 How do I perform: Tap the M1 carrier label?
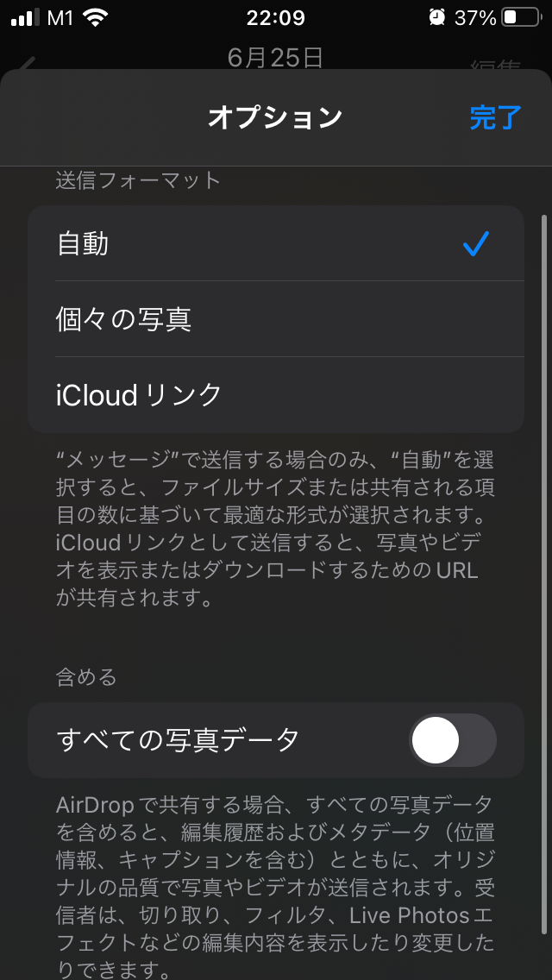click(x=60, y=18)
